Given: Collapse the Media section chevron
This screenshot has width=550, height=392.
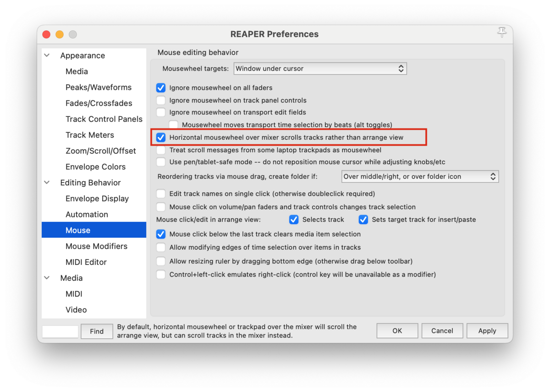Looking at the screenshot, I should (x=47, y=278).
